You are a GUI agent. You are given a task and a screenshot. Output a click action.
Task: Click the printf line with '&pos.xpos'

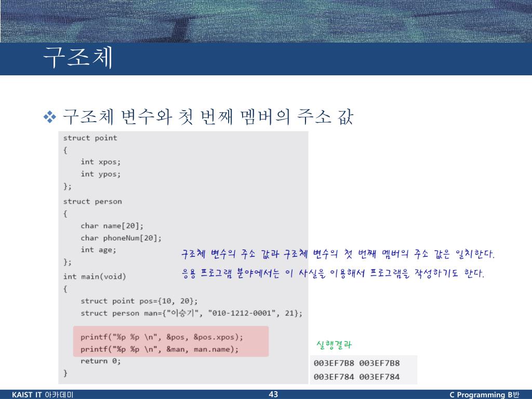[x=162, y=337]
